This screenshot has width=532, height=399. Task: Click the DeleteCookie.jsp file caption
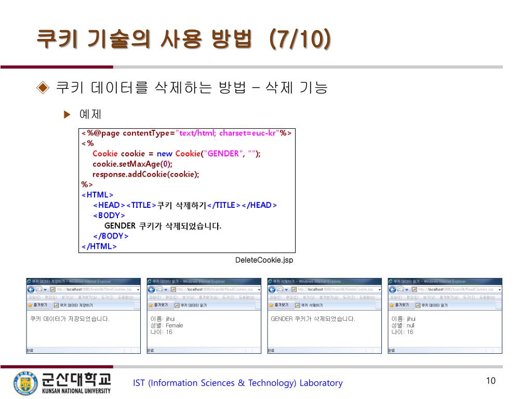(x=264, y=260)
